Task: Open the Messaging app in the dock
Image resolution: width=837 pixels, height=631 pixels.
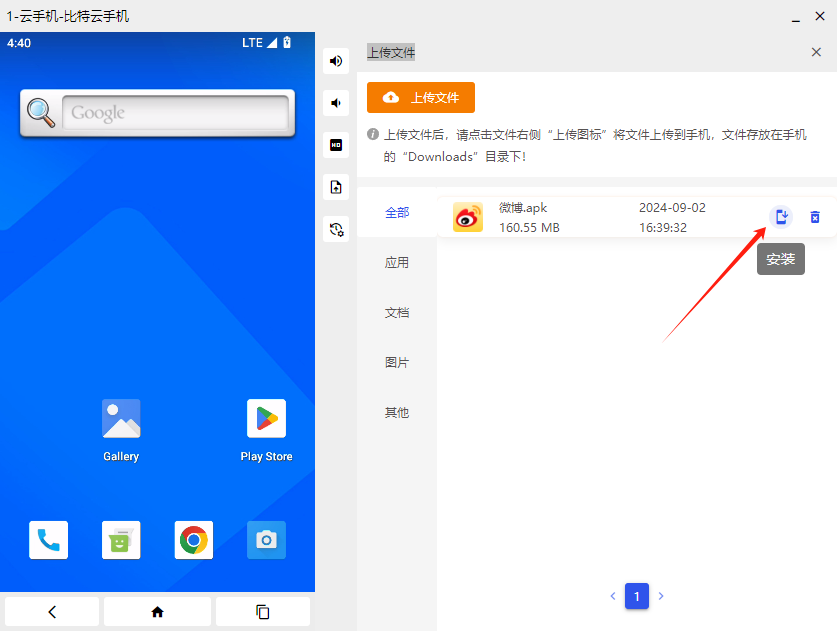Action: click(121, 540)
